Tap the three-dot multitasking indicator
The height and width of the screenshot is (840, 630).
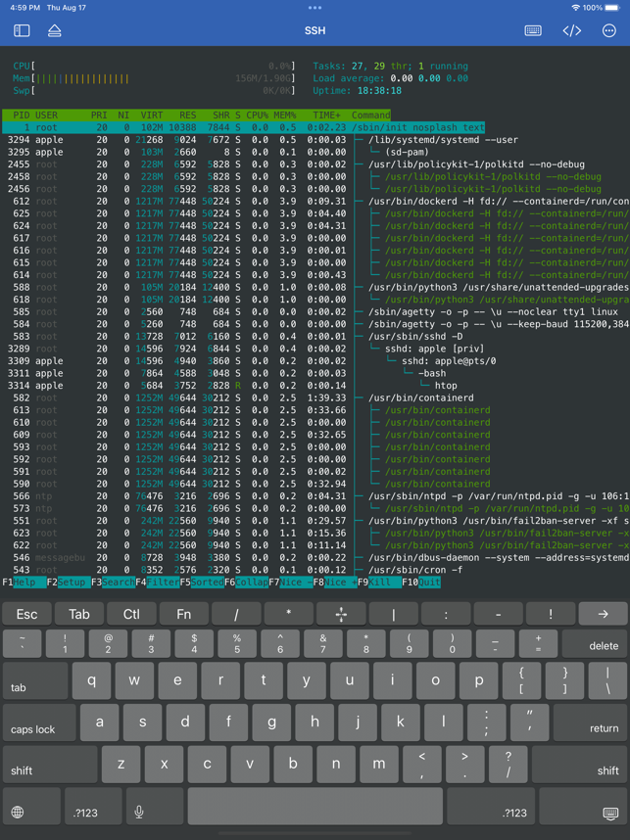(315, 8)
